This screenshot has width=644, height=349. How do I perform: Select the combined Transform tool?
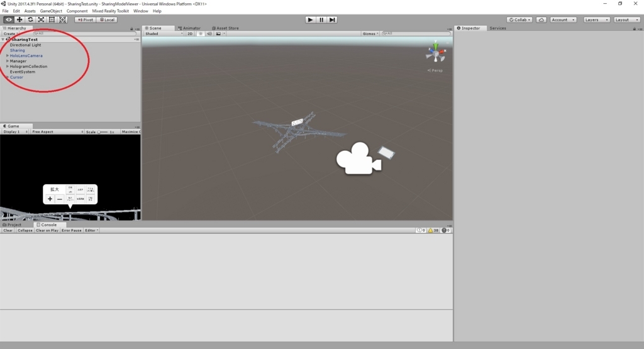click(x=62, y=19)
